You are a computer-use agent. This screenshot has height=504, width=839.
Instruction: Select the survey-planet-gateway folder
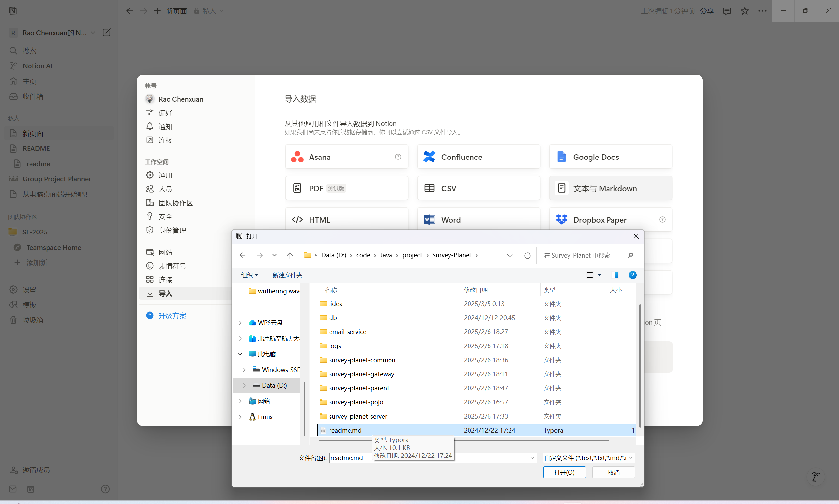point(361,374)
